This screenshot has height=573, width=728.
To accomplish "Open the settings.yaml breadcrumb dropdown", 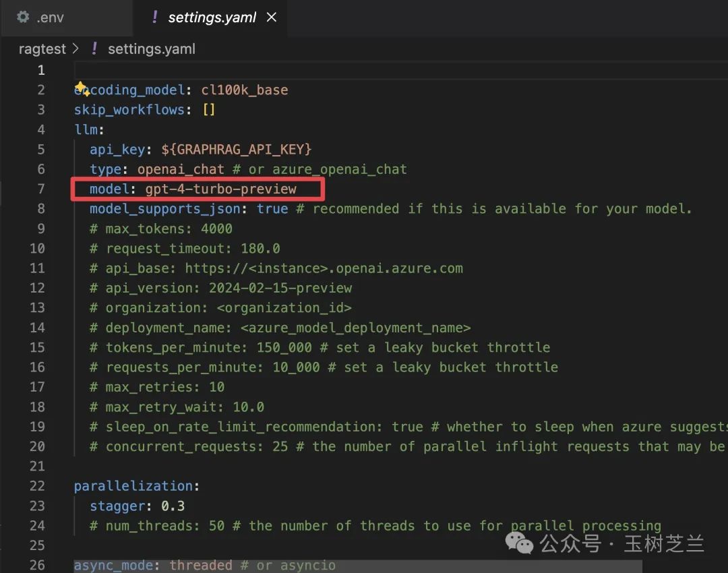I will click(x=151, y=49).
